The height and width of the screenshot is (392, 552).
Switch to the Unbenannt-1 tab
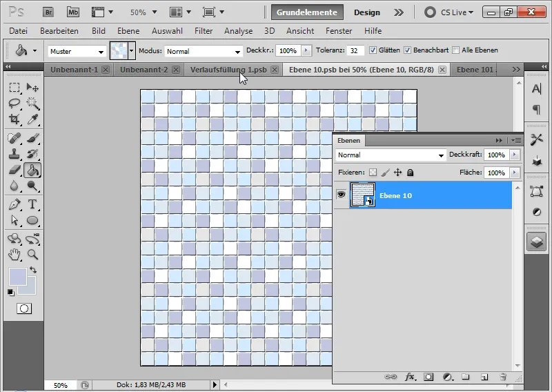click(74, 70)
